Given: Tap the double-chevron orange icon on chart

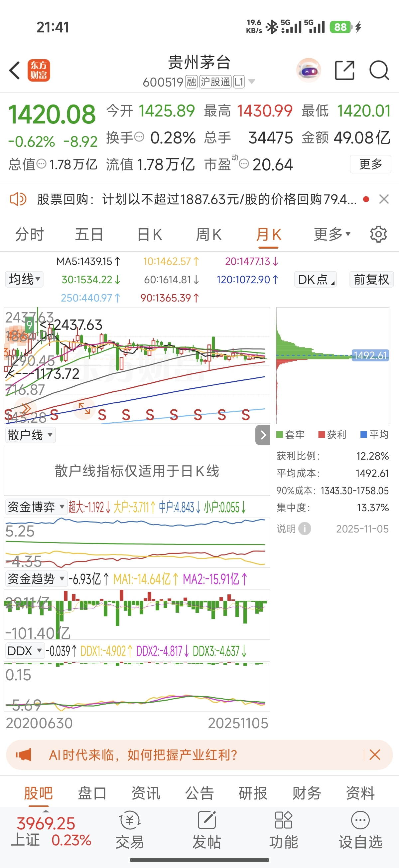Looking at the screenshot, I should point(26,408).
